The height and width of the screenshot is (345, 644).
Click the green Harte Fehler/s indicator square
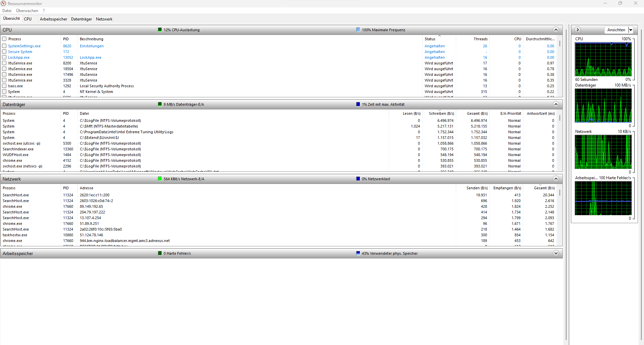coord(160,253)
